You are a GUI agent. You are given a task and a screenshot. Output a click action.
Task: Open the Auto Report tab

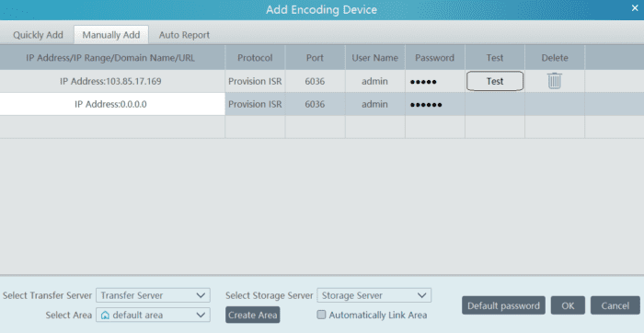click(184, 35)
